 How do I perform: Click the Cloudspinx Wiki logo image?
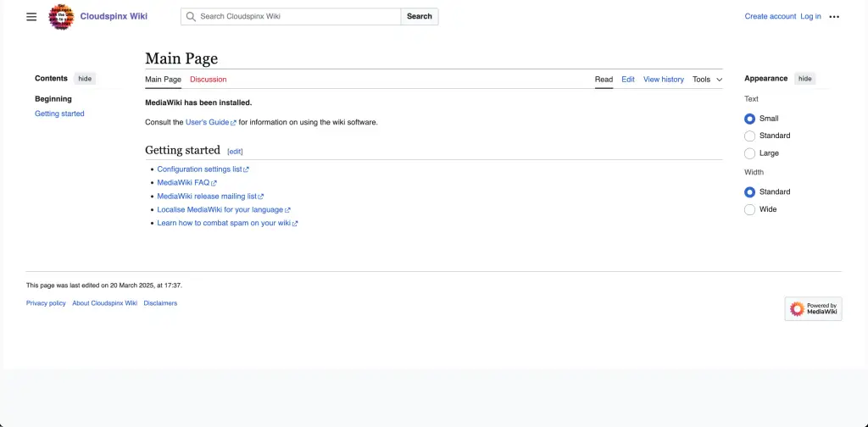click(x=61, y=17)
